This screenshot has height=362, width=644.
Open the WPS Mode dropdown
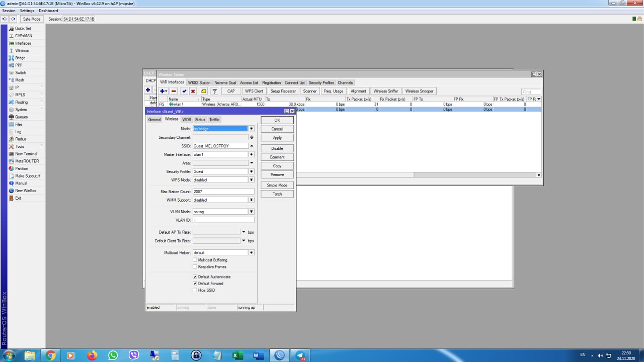point(252,180)
